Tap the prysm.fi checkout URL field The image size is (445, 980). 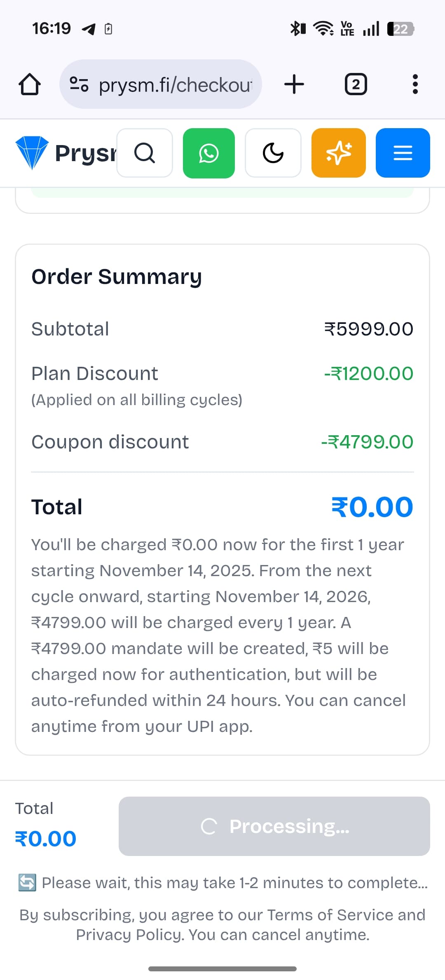pyautogui.click(x=175, y=85)
